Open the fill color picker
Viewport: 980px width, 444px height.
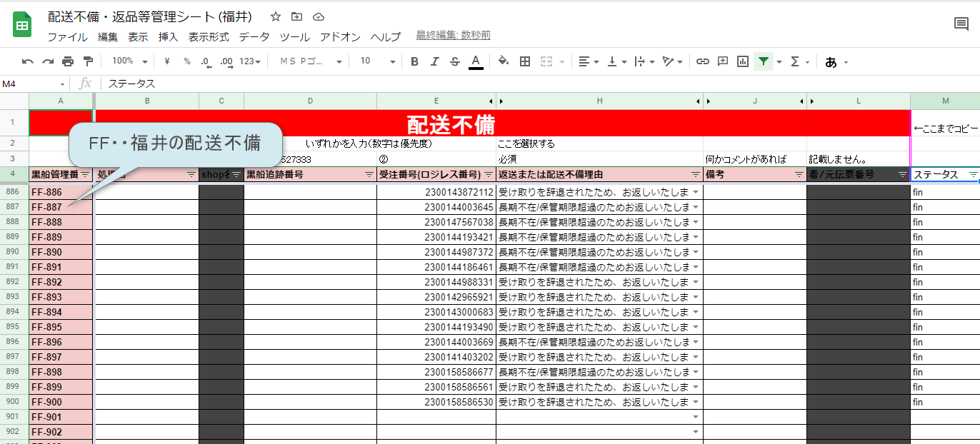point(504,61)
